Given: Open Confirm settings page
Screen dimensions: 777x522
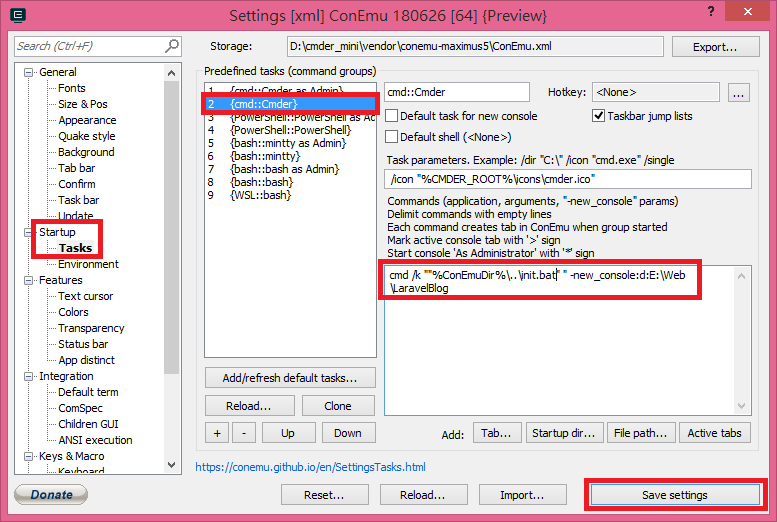Looking at the screenshot, I should 77,184.
